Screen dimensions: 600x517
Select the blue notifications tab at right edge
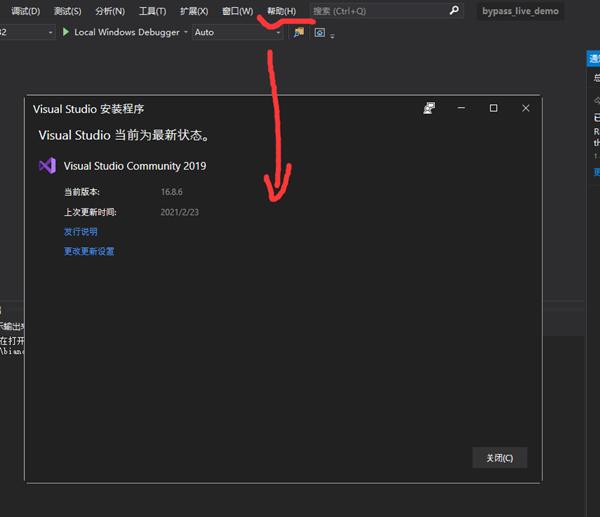593,59
